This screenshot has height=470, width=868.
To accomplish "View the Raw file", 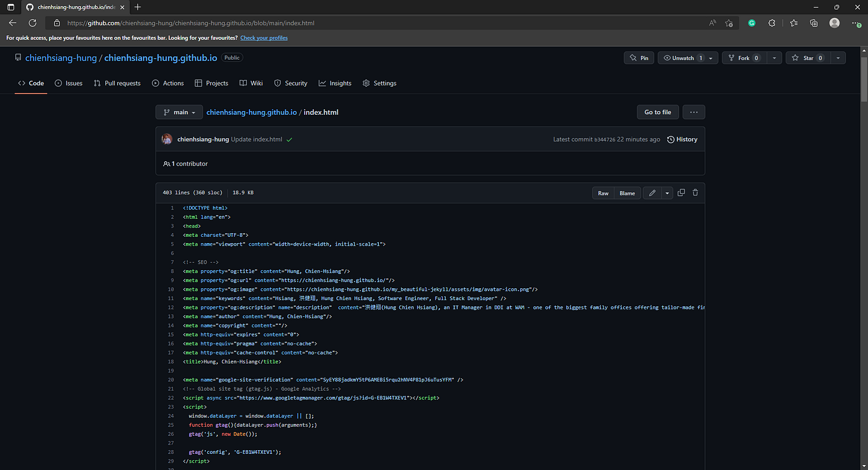I will point(603,193).
